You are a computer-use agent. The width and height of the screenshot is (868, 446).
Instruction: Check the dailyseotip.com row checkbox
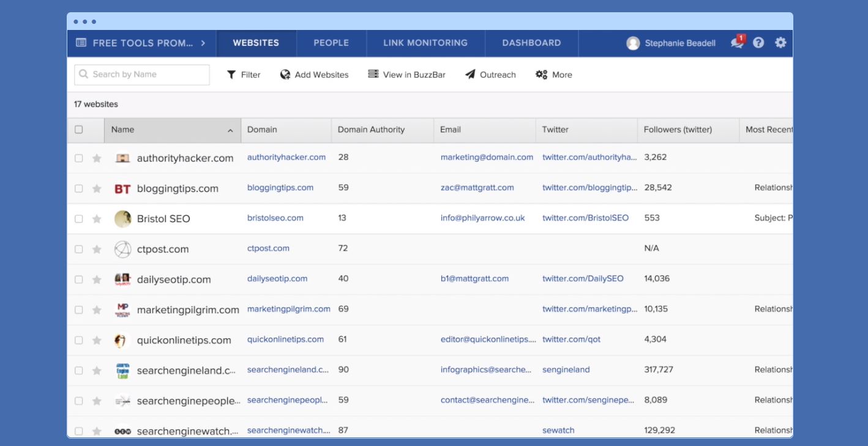coord(78,280)
